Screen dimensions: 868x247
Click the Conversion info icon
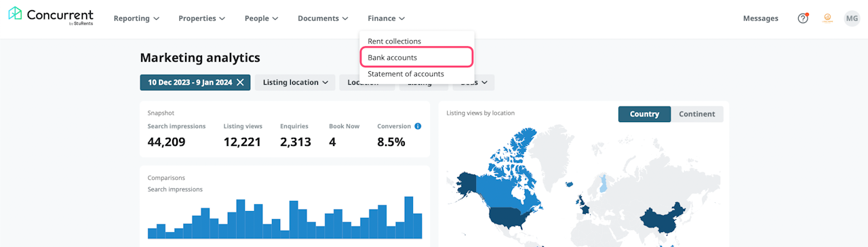[x=418, y=126]
